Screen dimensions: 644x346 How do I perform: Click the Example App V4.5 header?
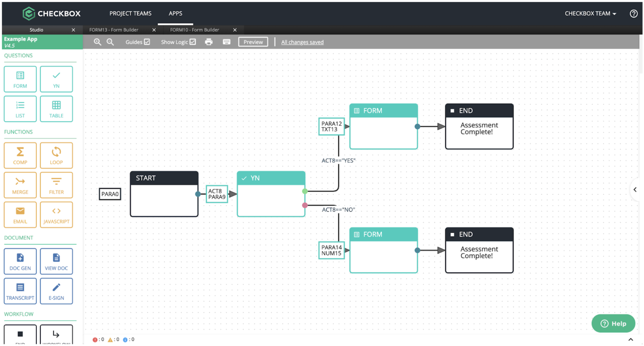[42, 42]
